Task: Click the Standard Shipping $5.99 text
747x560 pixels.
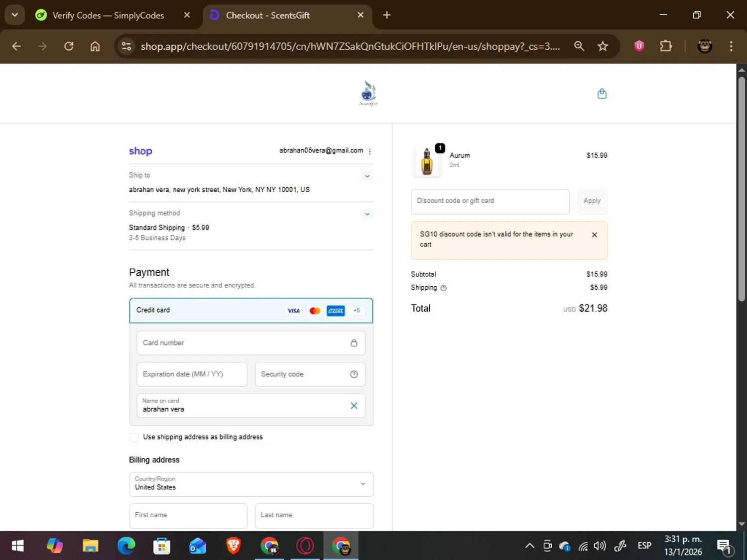Action: (x=169, y=228)
